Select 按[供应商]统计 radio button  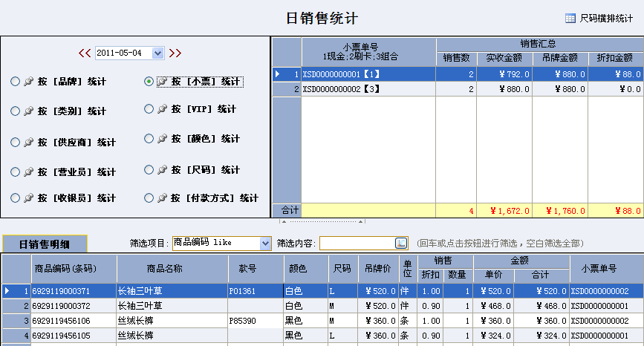point(15,142)
